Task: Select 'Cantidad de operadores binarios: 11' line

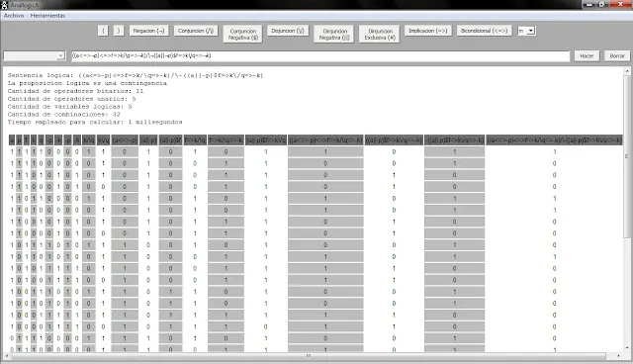Action: click(x=75, y=91)
